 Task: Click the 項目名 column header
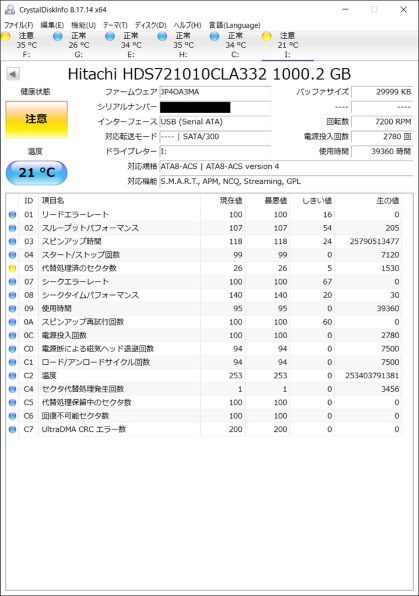tap(119, 201)
